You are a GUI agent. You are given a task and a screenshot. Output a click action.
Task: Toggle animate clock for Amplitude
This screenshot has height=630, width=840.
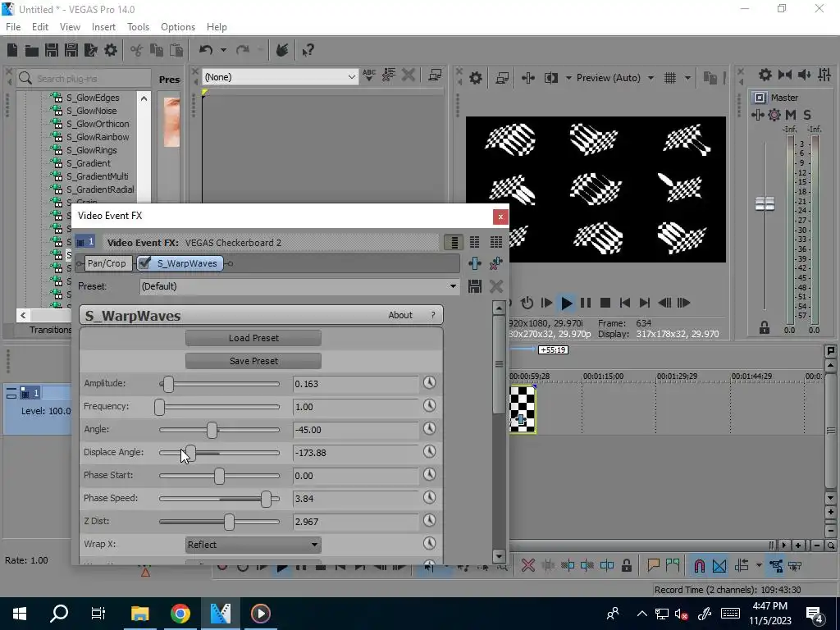pos(429,382)
